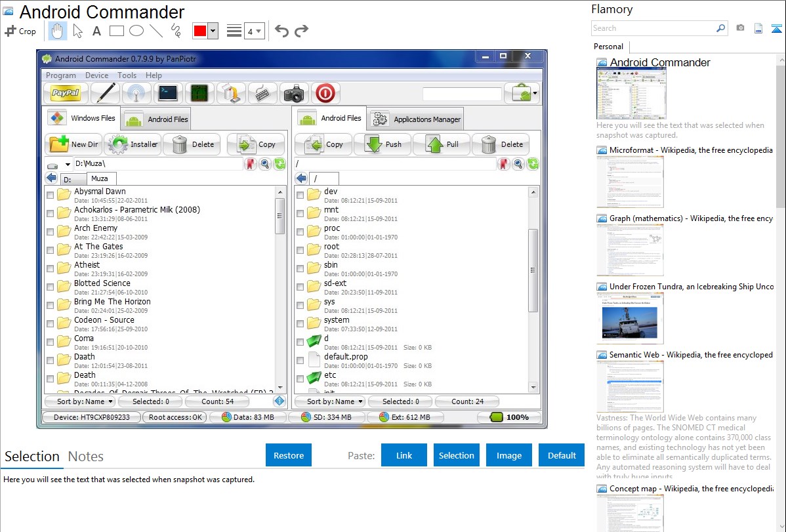Click the Flamory search magnifier icon

720,28
